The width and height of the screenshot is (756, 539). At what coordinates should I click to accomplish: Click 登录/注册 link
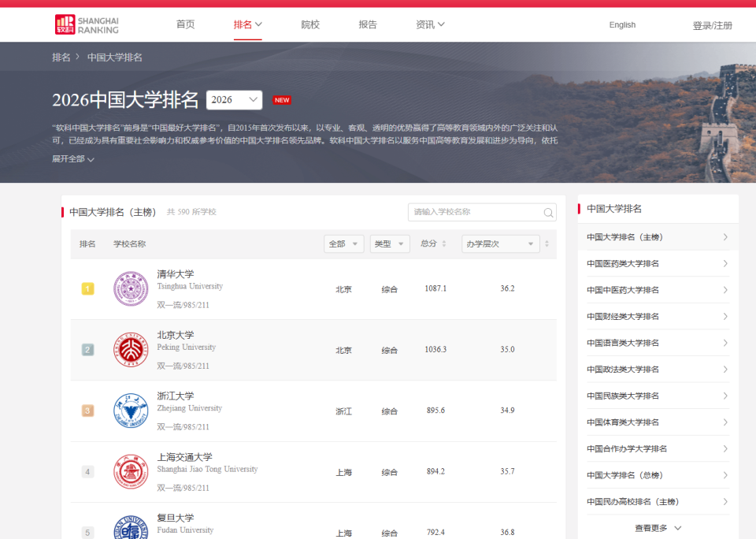pos(712,25)
